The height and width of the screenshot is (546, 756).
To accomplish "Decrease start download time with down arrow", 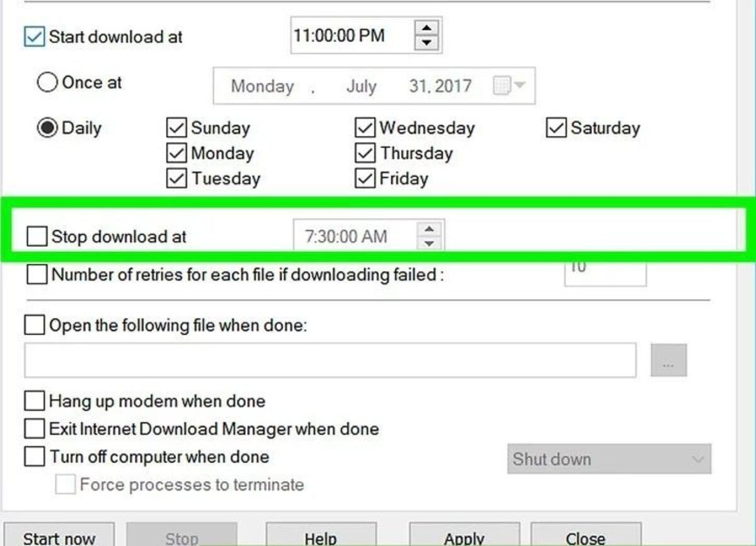I will pos(428,42).
